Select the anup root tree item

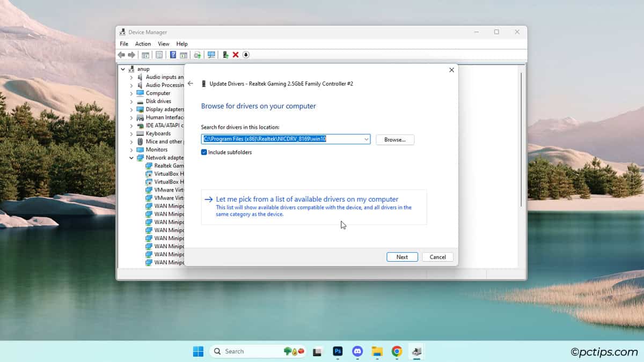pos(138,69)
